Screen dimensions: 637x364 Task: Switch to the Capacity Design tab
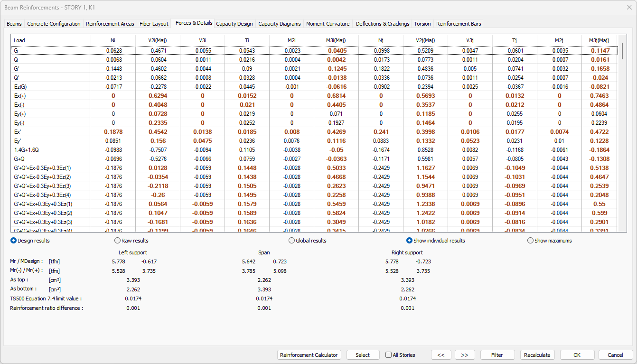[234, 24]
